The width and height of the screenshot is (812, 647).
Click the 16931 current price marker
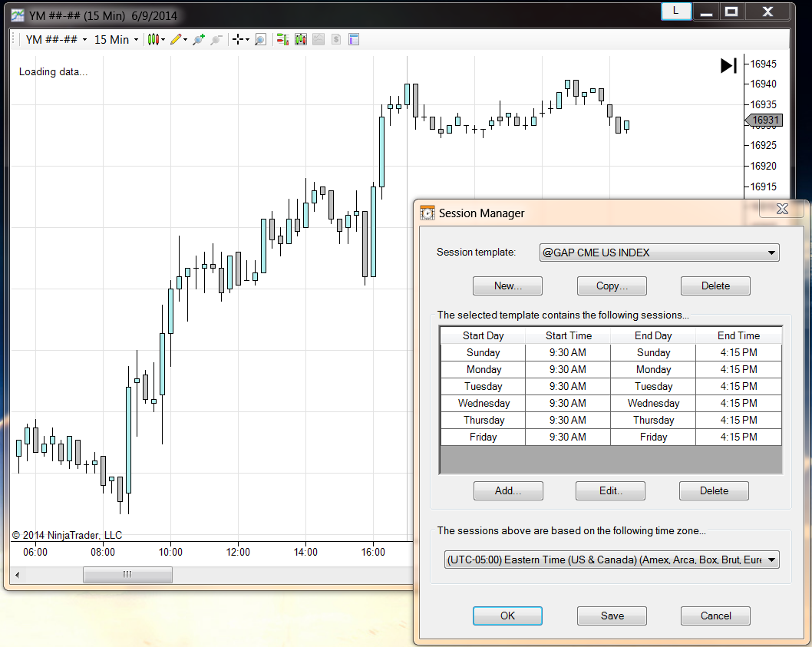point(764,120)
